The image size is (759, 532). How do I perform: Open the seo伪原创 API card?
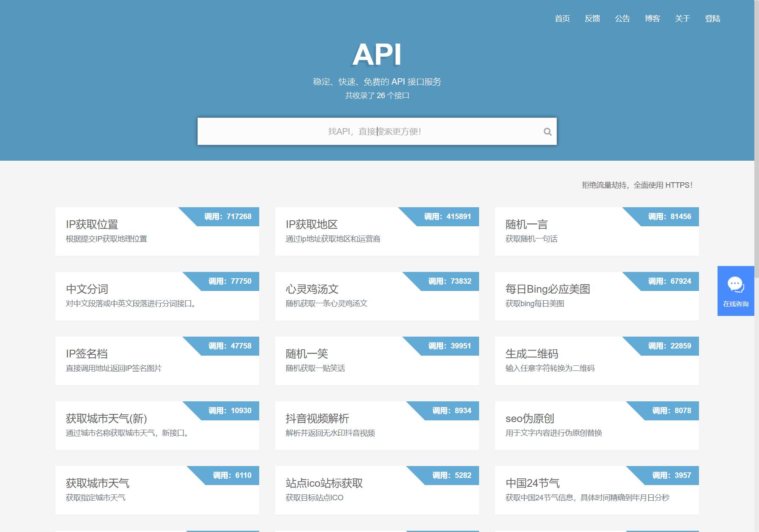click(x=597, y=425)
